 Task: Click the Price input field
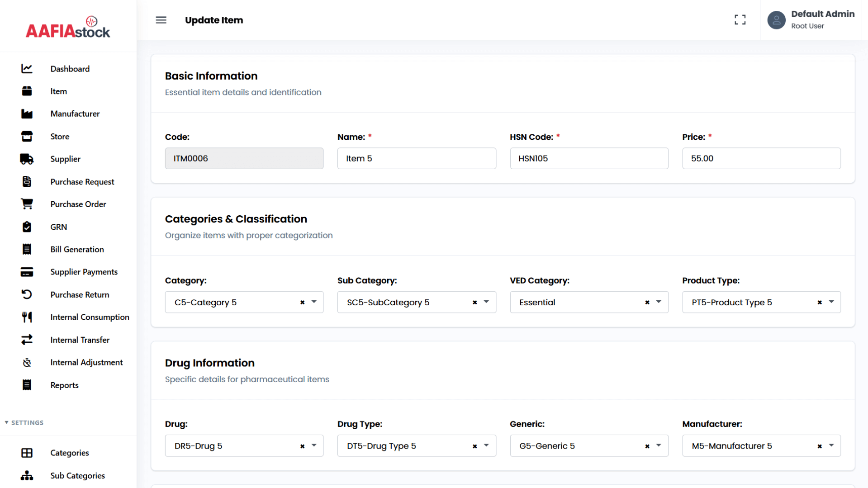(x=761, y=158)
